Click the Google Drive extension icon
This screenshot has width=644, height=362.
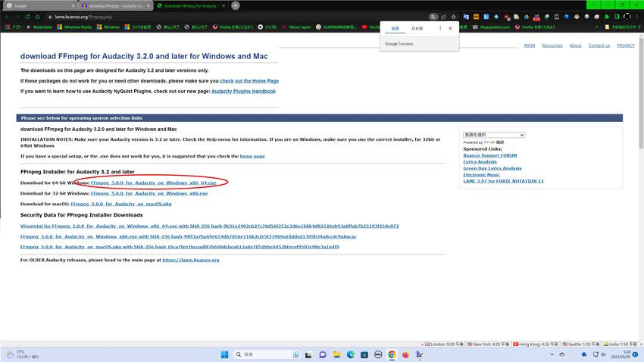pos(526,17)
